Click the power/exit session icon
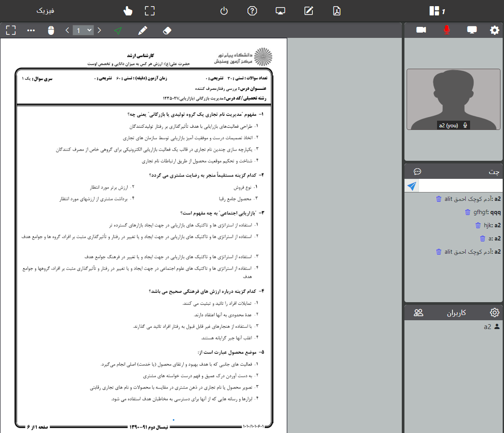Viewport: 504px width, 433px height. click(x=224, y=11)
